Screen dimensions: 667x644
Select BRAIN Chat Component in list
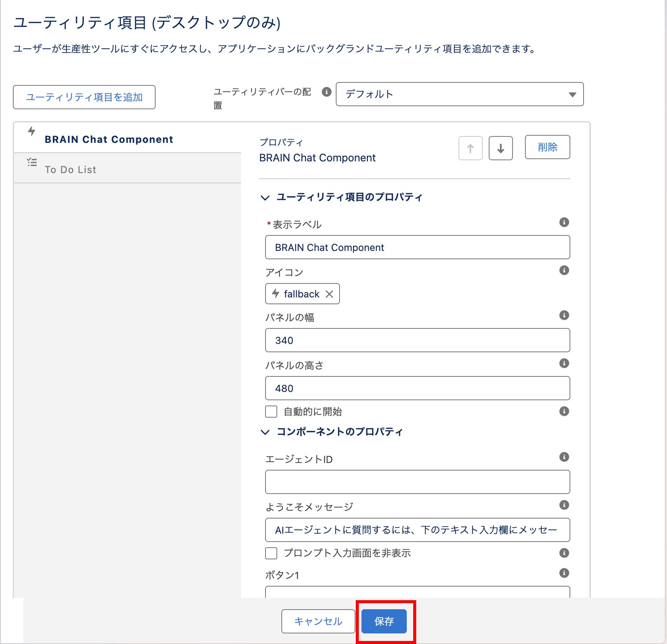(x=109, y=139)
